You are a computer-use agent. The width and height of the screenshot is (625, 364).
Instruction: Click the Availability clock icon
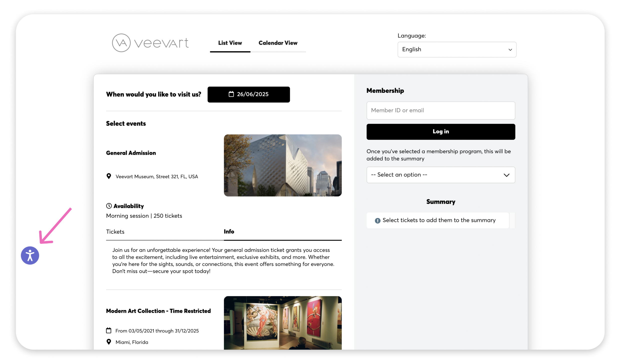click(109, 206)
